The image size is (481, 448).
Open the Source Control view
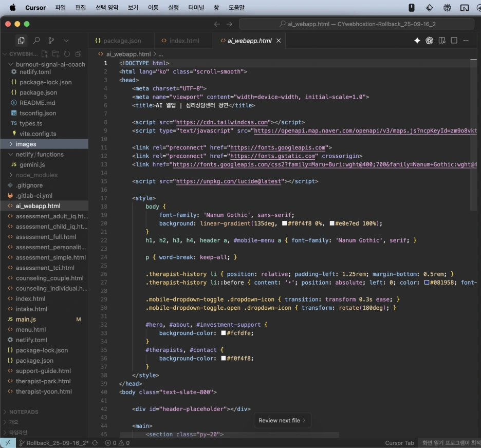click(51, 41)
